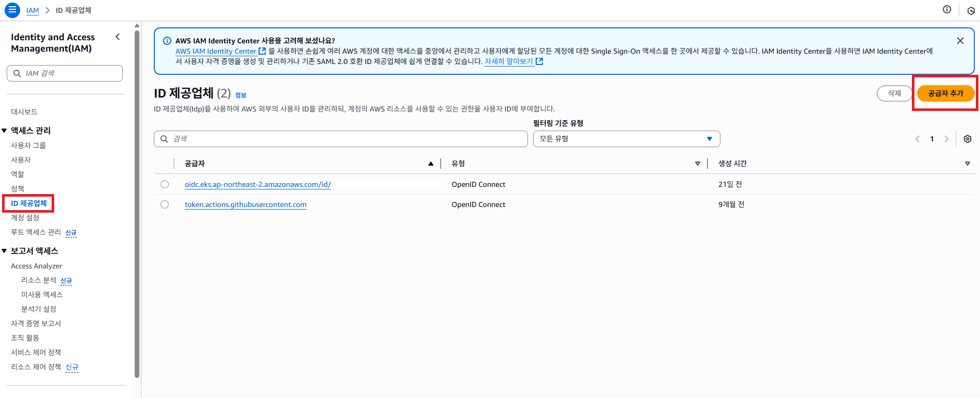Screen dimensions: 980x398
Task: Open 조직 활동 in the sidebar
Action: (x=25, y=338)
